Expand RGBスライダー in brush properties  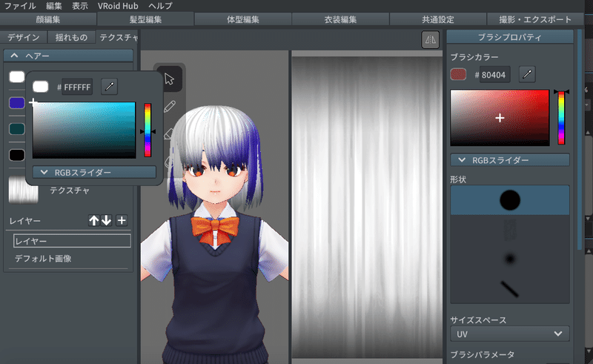[510, 160]
